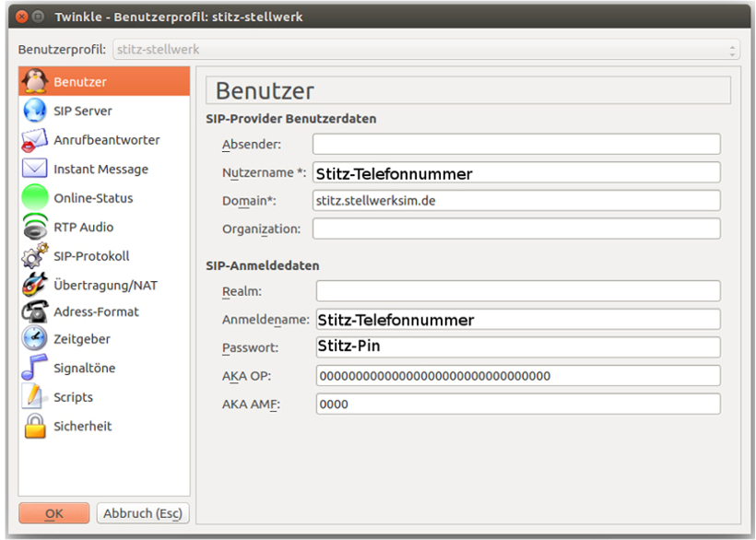The width and height of the screenshot is (756, 540).
Task: Focus the Realm input field
Action: click(x=518, y=291)
